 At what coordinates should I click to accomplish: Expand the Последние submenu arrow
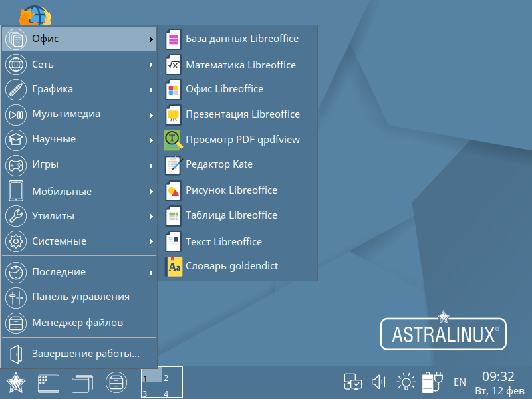point(152,273)
